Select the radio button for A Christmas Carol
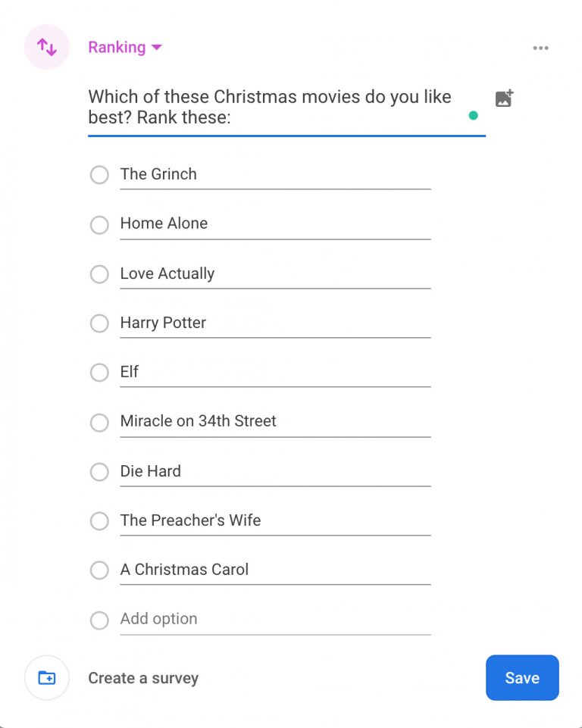Screen dimensions: 582x728 (x=99, y=570)
